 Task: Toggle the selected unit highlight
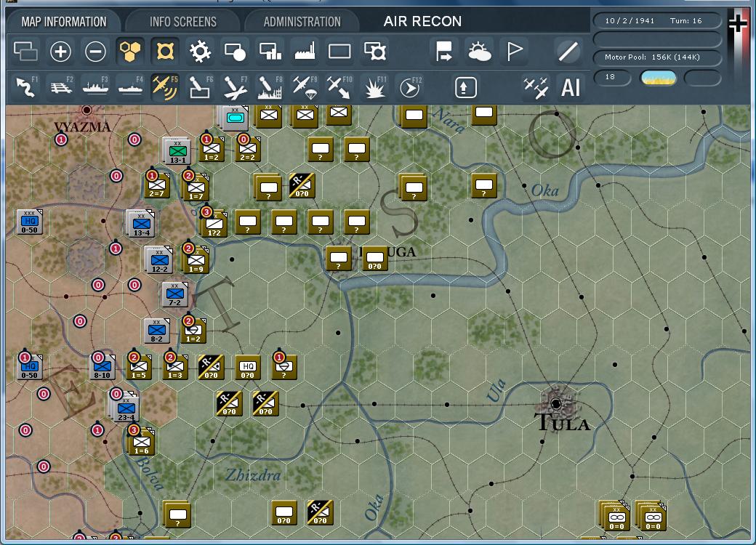click(x=165, y=51)
